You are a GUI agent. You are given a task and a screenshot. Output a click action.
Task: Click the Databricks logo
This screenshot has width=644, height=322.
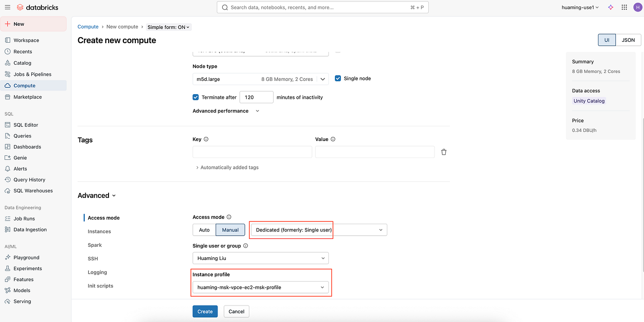pos(37,7)
